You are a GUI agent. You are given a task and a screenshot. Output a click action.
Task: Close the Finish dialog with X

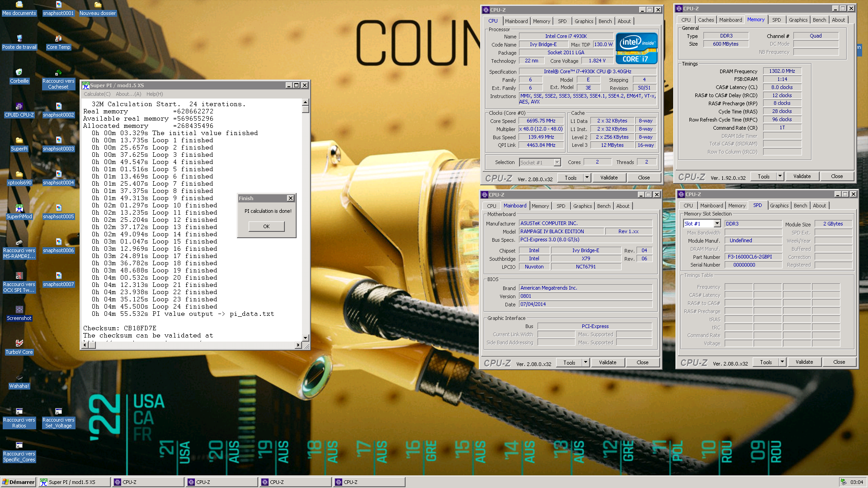click(x=290, y=198)
